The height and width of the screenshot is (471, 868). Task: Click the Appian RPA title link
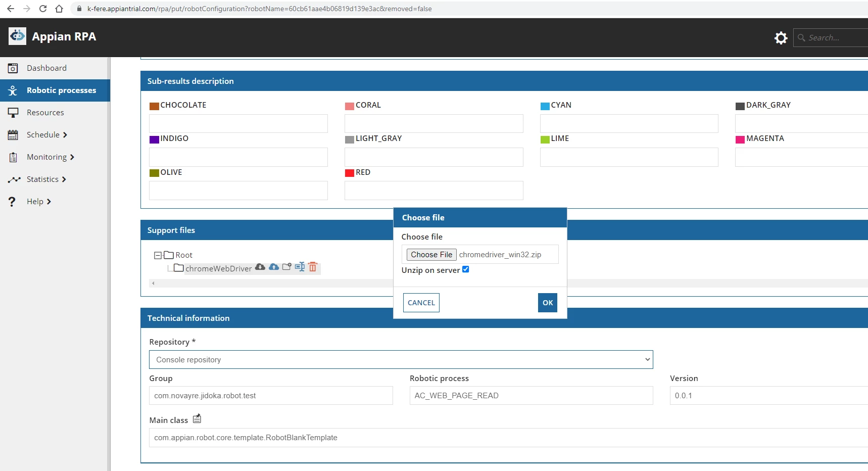[64, 36]
